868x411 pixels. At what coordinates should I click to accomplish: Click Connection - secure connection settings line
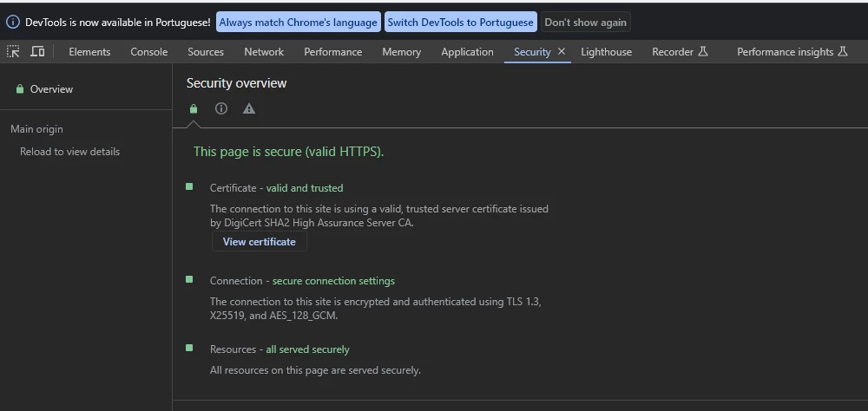(x=302, y=281)
